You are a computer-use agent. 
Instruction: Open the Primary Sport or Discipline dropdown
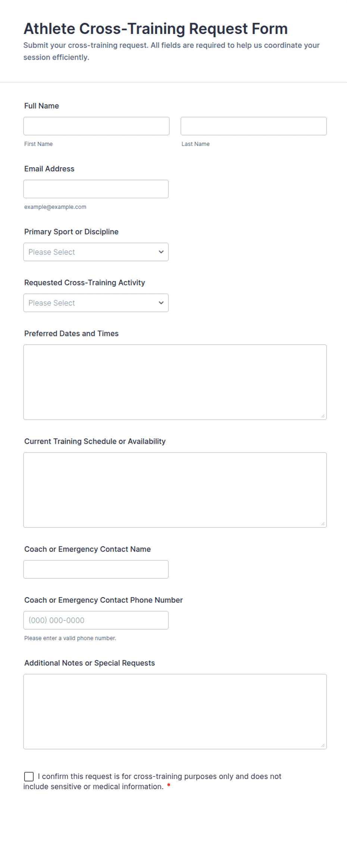[x=96, y=252]
